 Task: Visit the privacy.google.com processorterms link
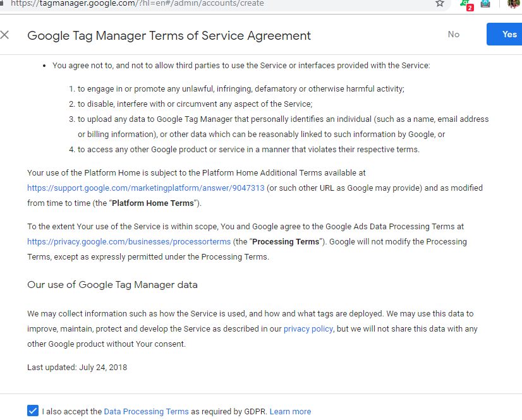tap(129, 242)
